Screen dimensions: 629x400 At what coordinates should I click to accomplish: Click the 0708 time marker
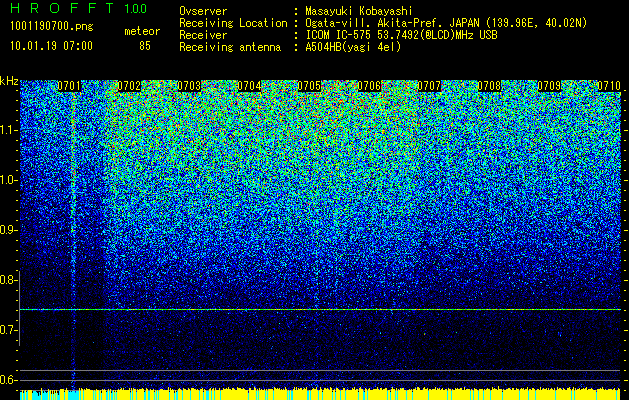pyautogui.click(x=489, y=86)
